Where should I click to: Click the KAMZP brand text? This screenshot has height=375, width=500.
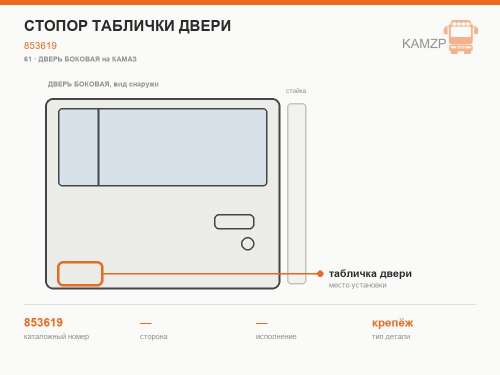click(424, 44)
